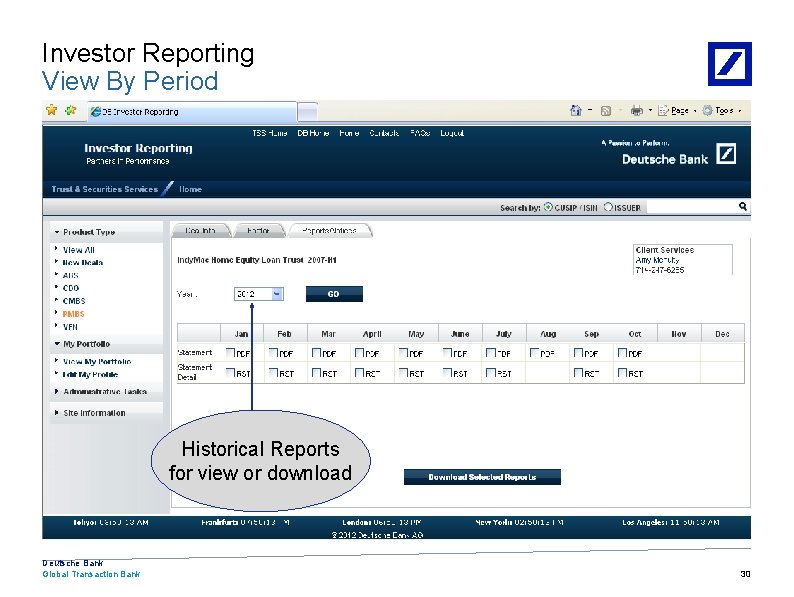This screenshot has width=794, height=597.
Task: Click the Deutsche Bank logo in header
Action: coord(726,153)
